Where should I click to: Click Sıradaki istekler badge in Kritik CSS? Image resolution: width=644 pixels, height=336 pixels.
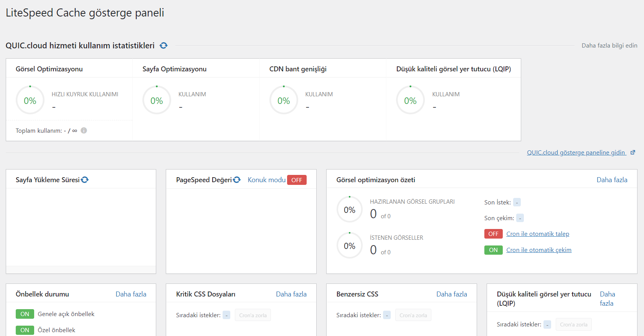click(x=226, y=315)
